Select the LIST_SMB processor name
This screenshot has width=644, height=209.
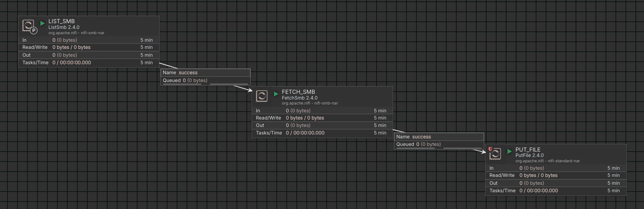coord(62,21)
